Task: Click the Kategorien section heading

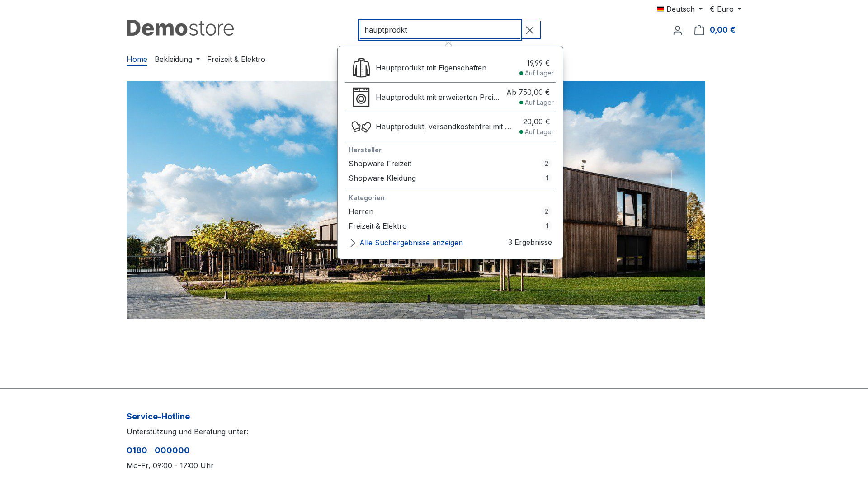Action: (x=367, y=198)
